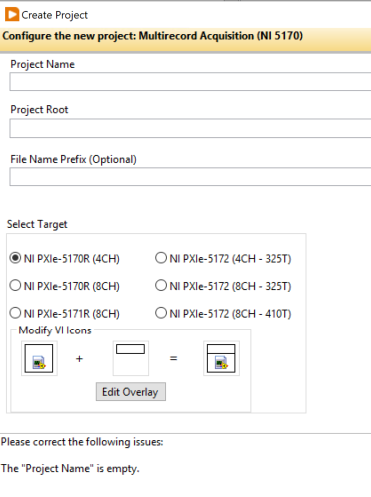
Task: Click the Edit Overlay button
Action: click(131, 392)
